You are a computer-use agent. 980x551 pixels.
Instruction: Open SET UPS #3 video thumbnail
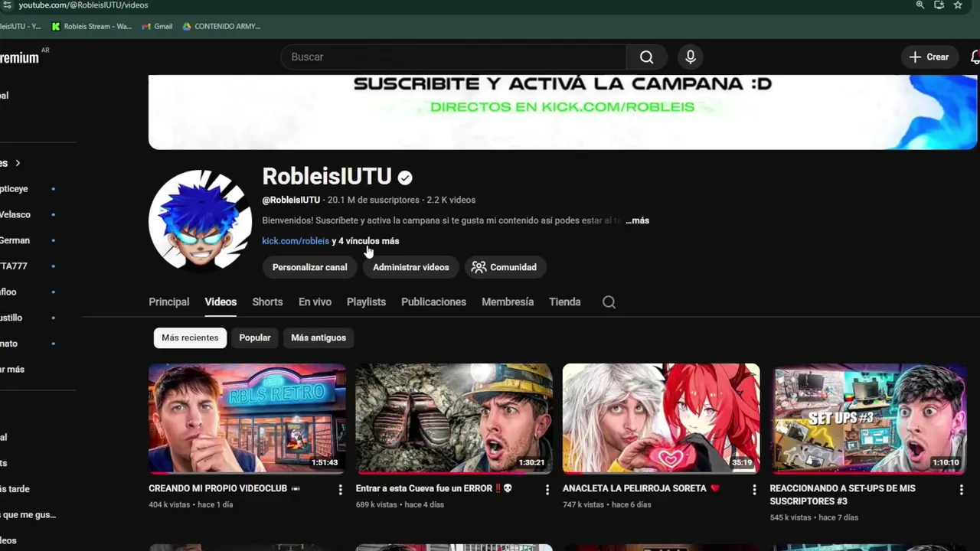tap(868, 419)
